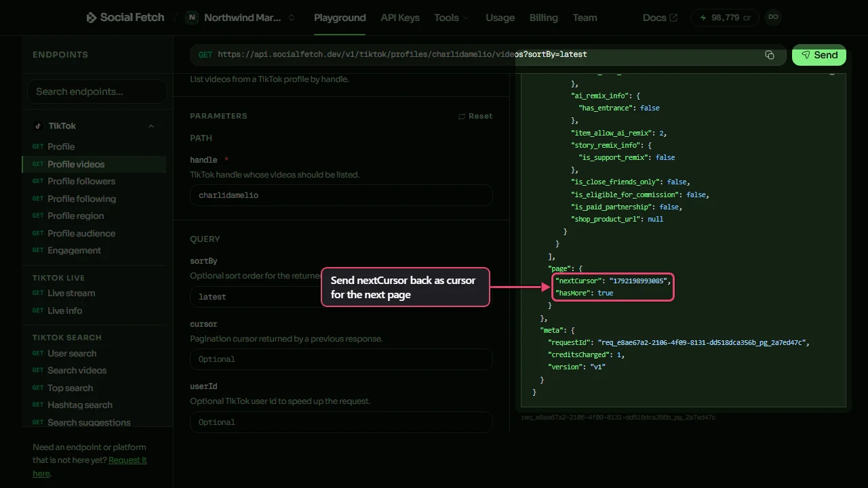Viewport: 868px width, 488px height.
Task: Open the Profile following endpoint
Action: (94, 199)
